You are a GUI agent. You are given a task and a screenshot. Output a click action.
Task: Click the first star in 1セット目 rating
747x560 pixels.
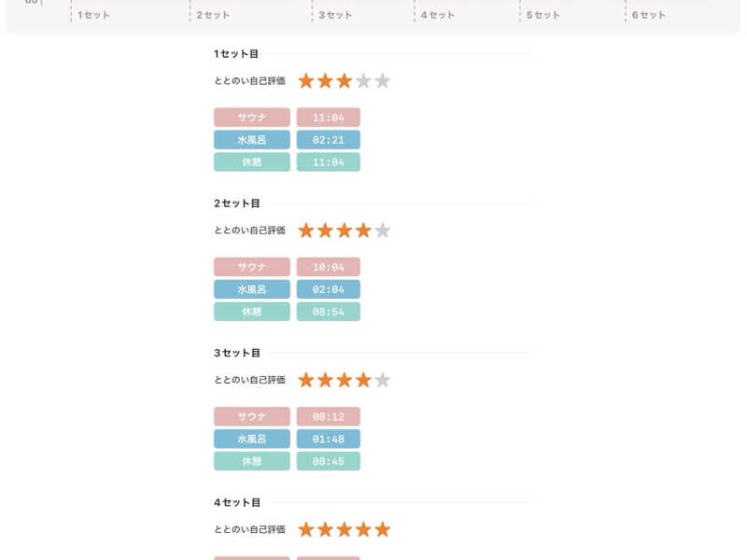(x=306, y=81)
